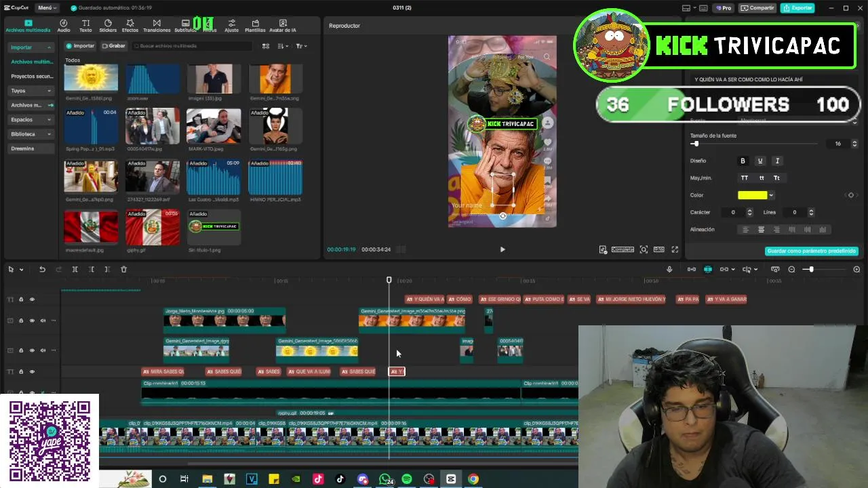This screenshot has height=488, width=868.
Task: Click the search multimedia files field
Action: (x=192, y=46)
